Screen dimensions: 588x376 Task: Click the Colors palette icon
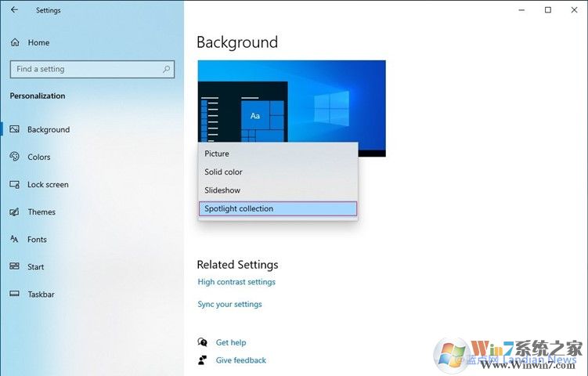14,157
